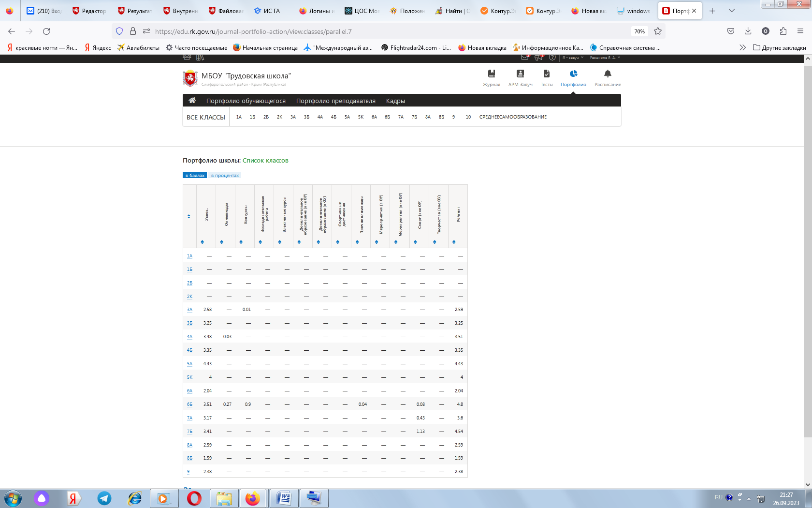This screenshot has width=812, height=508.
Task: Click the 'Список классов' link
Action: pos(265,161)
